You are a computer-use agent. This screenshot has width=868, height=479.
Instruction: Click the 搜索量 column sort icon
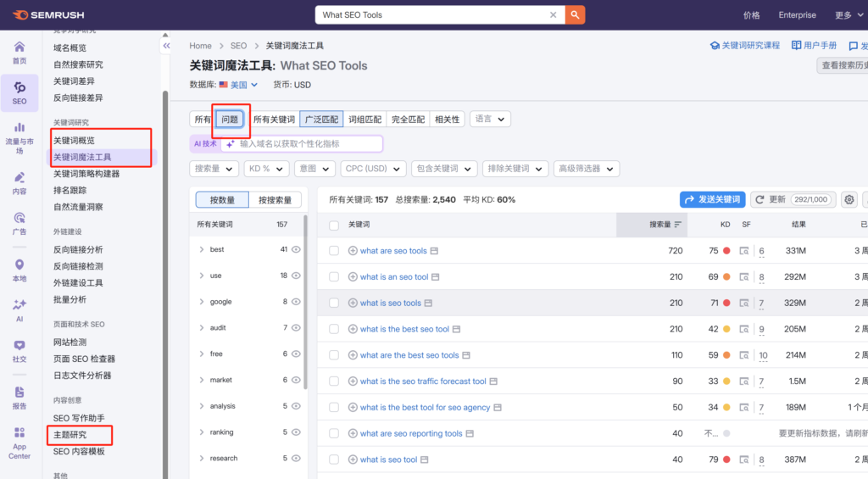coord(677,225)
